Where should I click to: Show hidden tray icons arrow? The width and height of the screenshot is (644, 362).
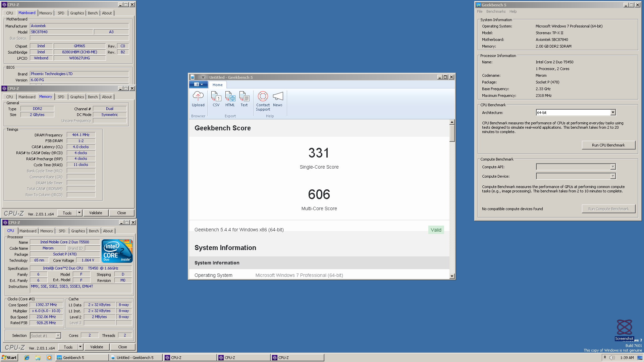(605, 358)
